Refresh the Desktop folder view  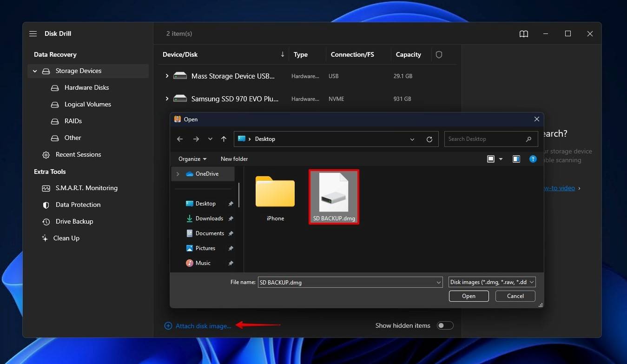point(429,139)
